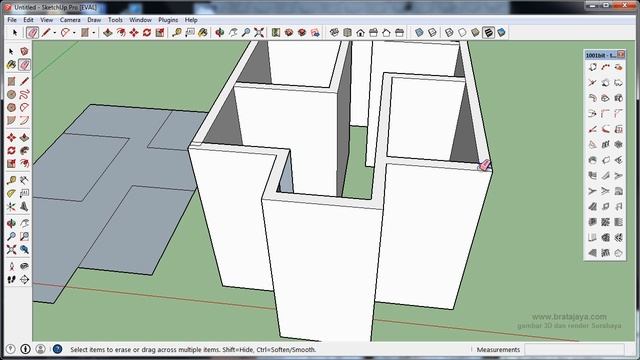Screen dimensions: 640x360
Task: Enable Shaded With Textures style
Action: [x=489, y=33]
